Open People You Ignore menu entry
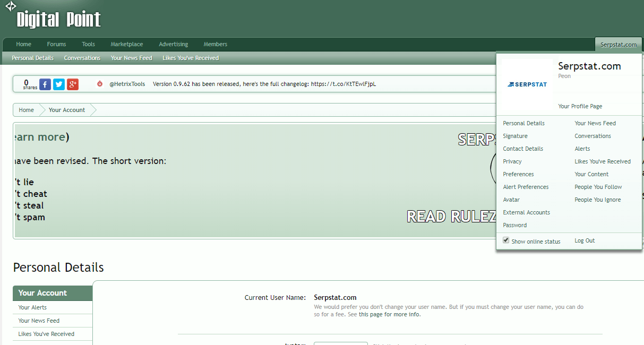This screenshot has height=345, width=644. [x=597, y=200]
